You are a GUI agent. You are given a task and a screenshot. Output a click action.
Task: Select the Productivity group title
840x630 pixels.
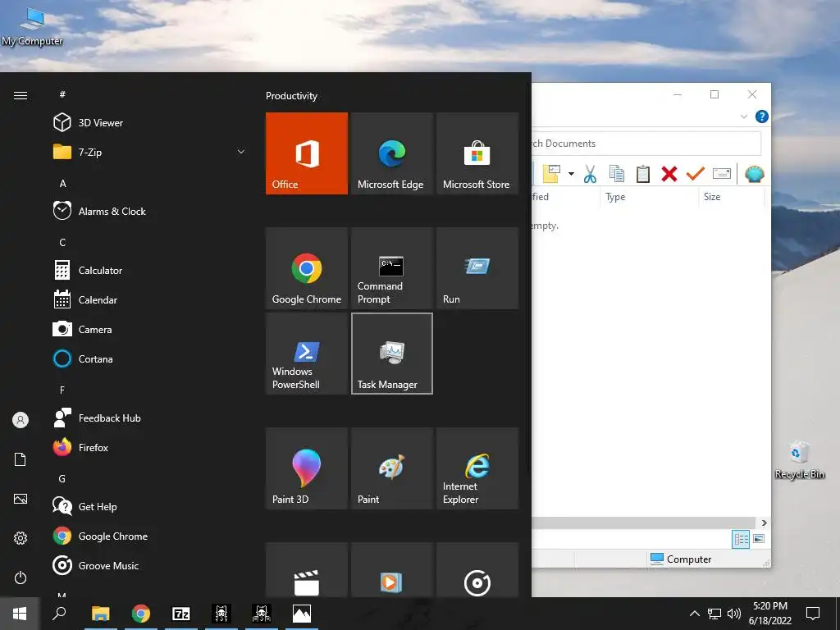click(x=291, y=96)
